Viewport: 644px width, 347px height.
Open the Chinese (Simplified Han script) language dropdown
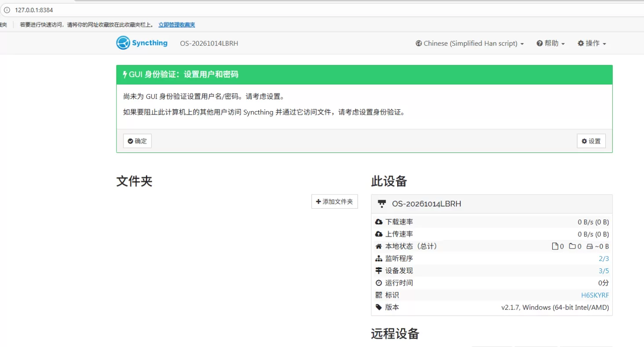point(470,43)
